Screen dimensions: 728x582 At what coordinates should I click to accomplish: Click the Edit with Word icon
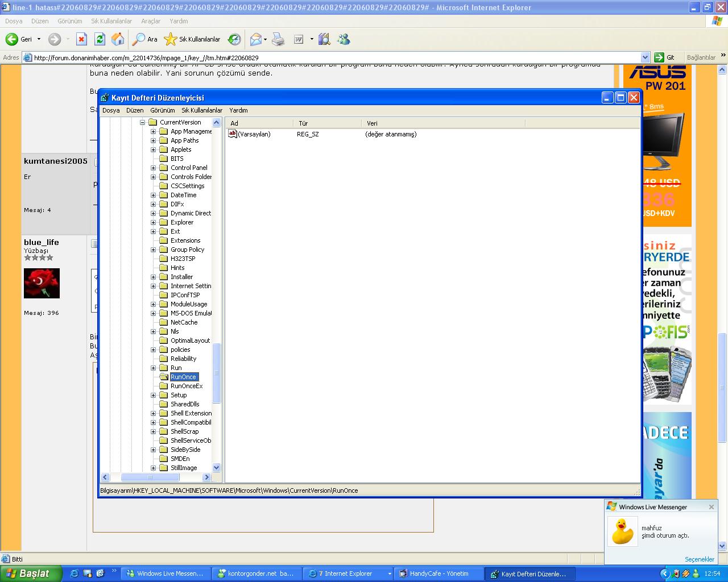[299, 39]
